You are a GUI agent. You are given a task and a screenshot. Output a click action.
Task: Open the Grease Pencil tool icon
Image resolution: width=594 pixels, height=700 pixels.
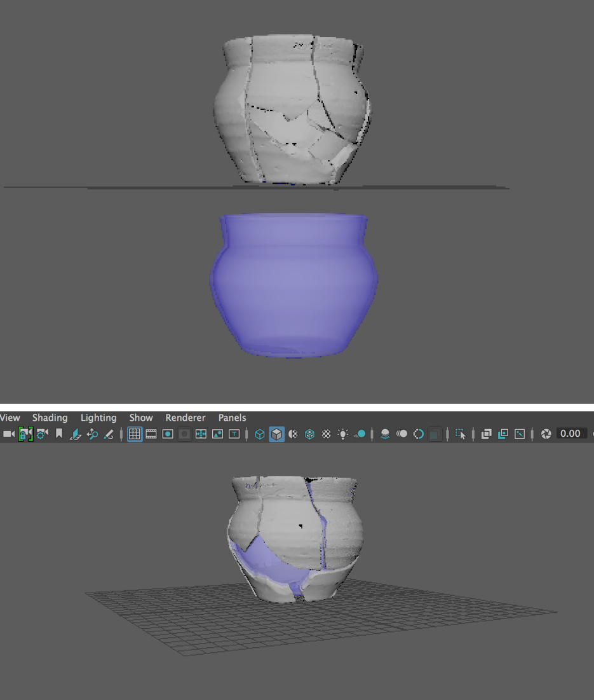tap(109, 434)
